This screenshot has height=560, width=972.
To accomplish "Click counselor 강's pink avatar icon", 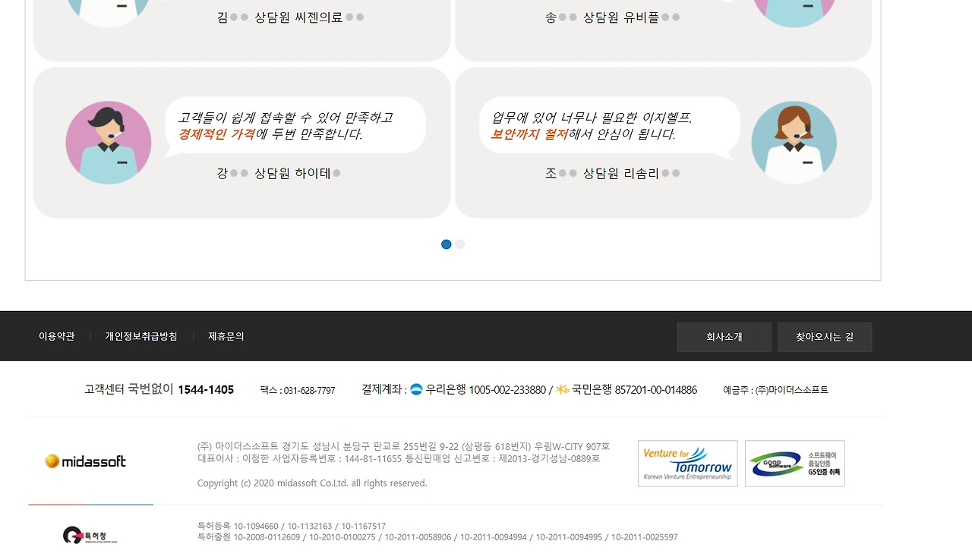I will point(108,142).
